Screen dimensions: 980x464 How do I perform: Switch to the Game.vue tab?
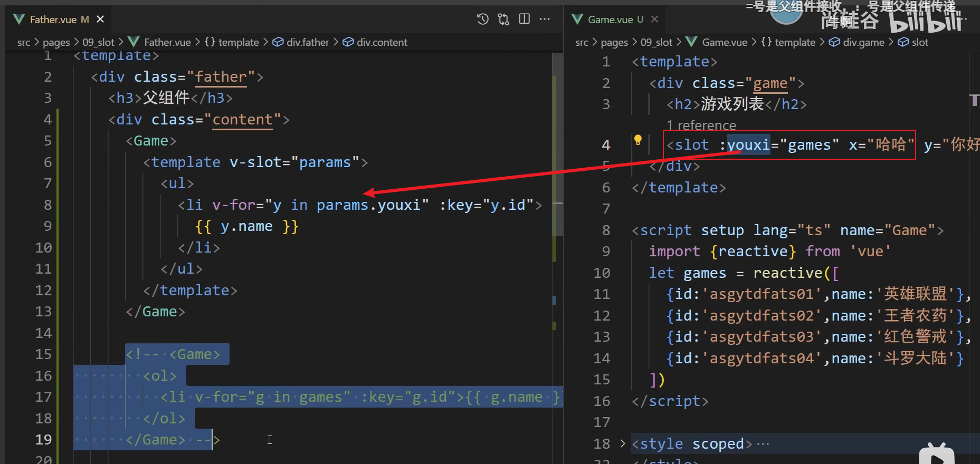(610, 20)
